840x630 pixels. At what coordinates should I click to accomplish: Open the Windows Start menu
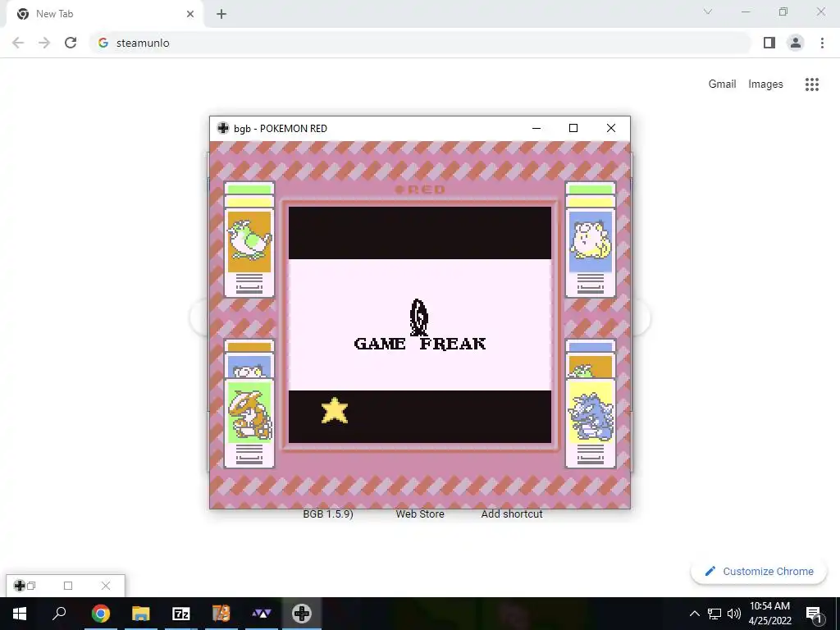point(20,614)
